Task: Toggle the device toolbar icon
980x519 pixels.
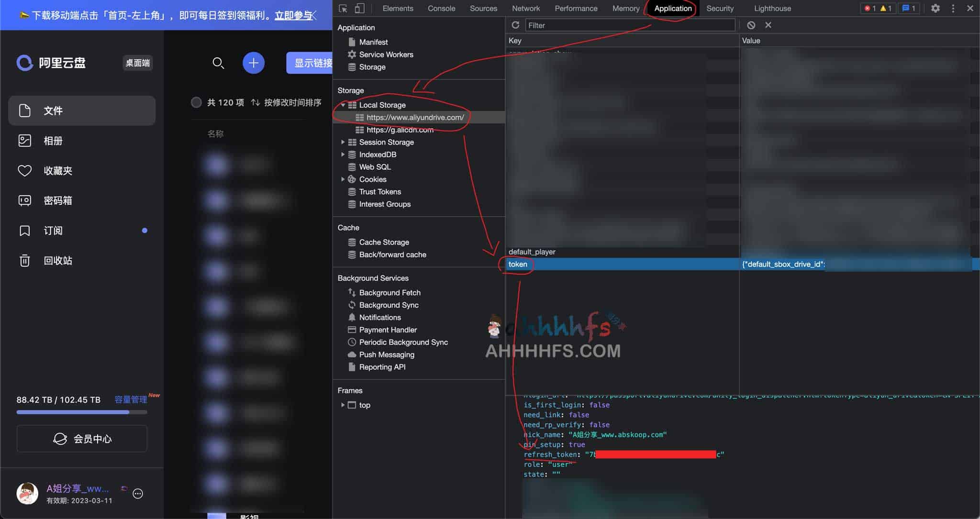Action: click(359, 8)
